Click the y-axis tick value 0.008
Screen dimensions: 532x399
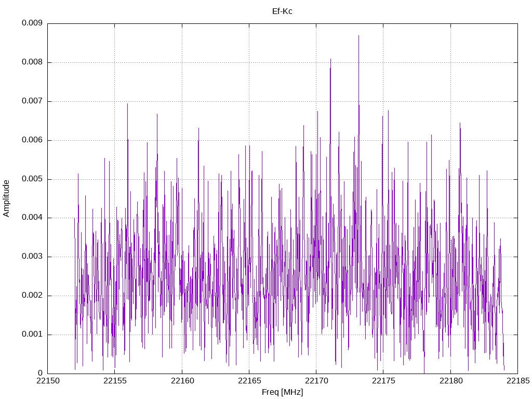[32, 62]
